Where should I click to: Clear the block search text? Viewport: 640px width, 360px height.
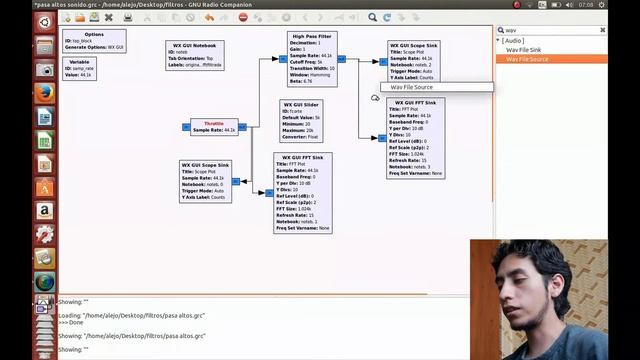click(602, 30)
